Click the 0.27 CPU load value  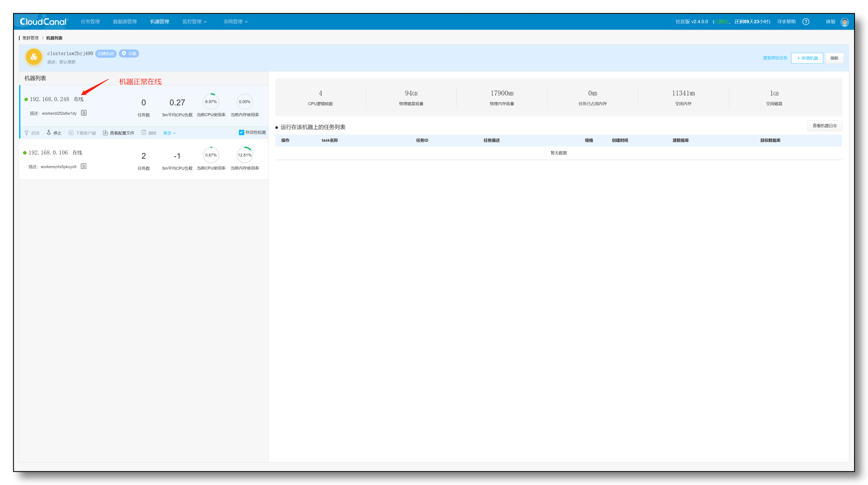[x=177, y=102]
